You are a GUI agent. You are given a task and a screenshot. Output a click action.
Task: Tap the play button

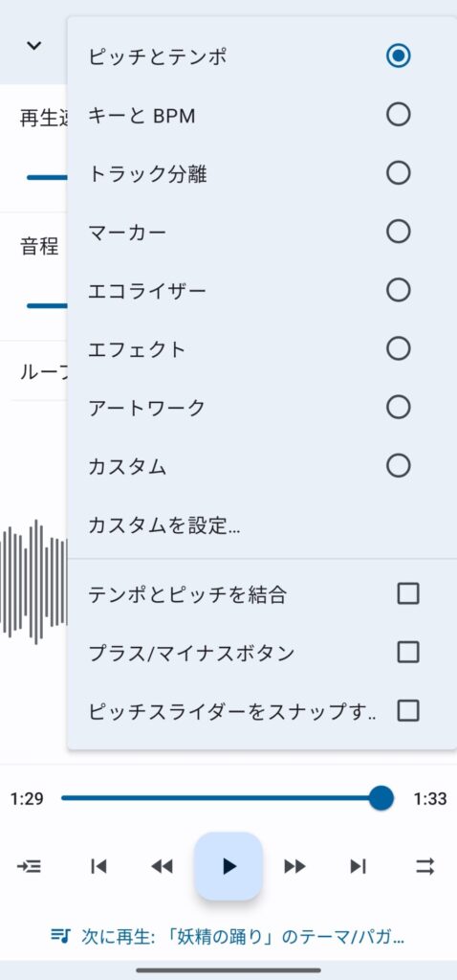point(228,865)
